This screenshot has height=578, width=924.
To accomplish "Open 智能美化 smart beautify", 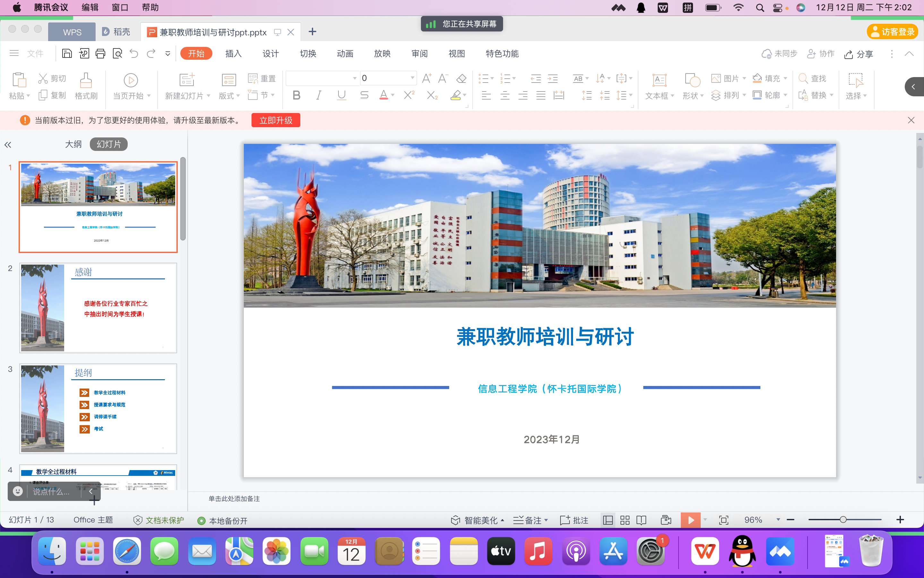I will [x=477, y=520].
